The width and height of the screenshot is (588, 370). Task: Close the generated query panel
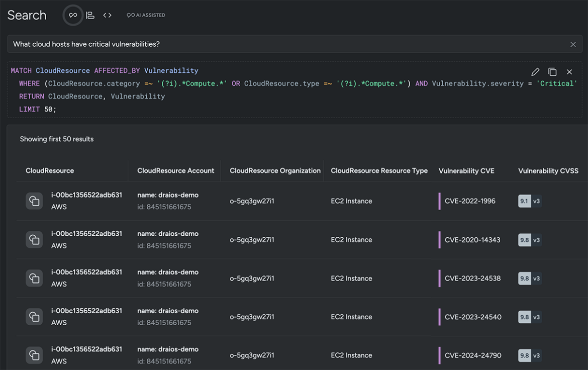(569, 72)
